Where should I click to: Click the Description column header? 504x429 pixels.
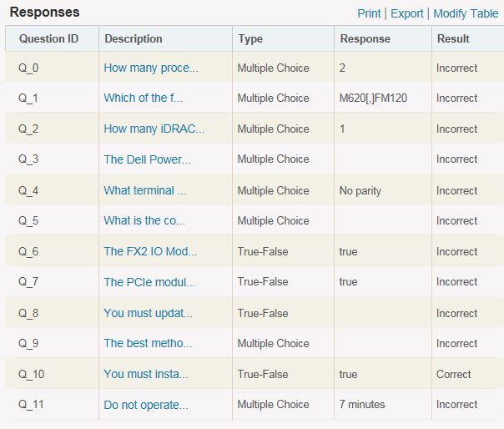tap(134, 38)
